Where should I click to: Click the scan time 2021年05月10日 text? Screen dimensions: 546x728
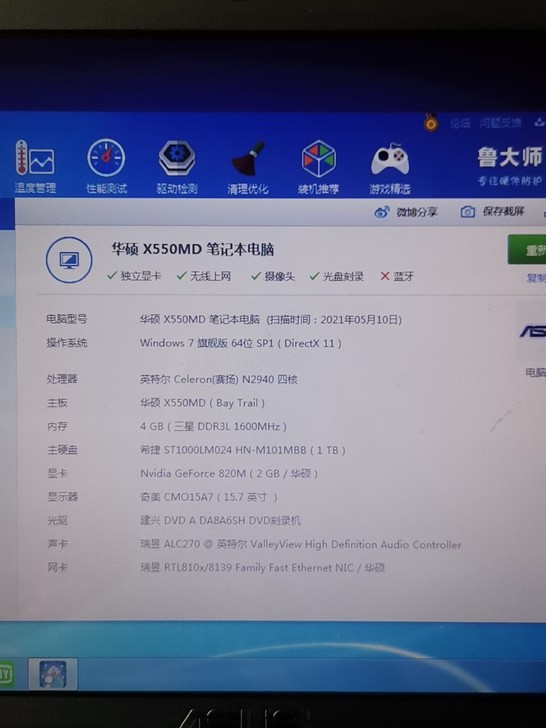[334, 319]
